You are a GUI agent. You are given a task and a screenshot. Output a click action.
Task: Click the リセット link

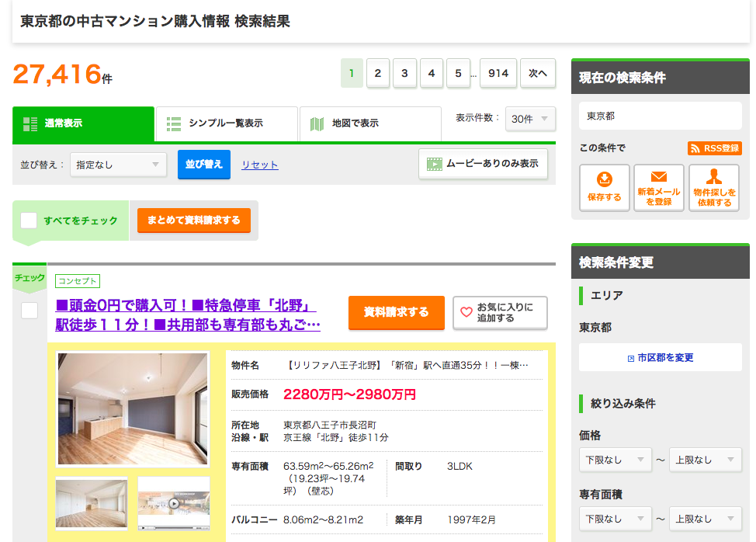(x=258, y=165)
